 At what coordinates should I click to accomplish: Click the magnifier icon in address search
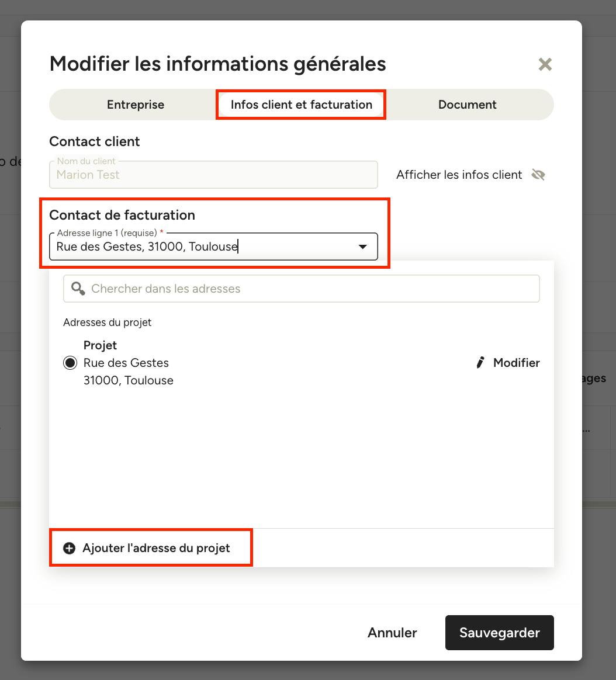coord(78,289)
